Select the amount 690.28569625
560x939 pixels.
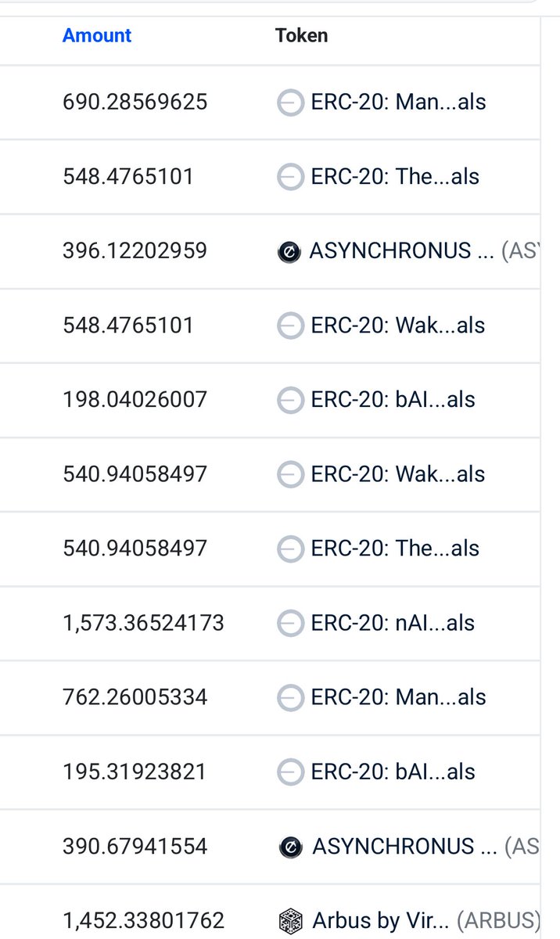coord(135,102)
